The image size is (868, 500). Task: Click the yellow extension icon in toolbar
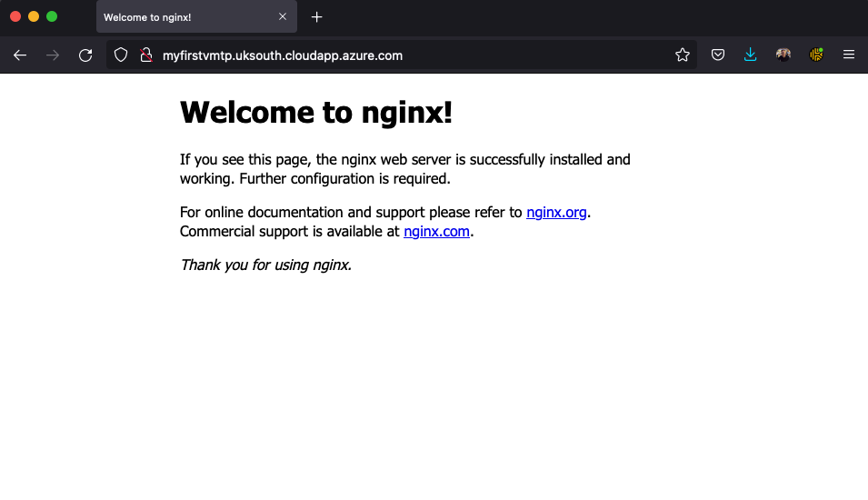pyautogui.click(x=816, y=55)
